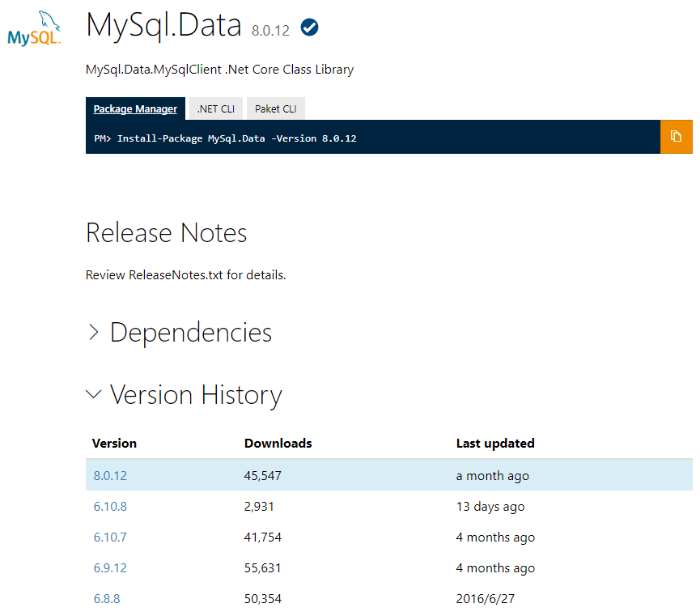Click the verified package checkmark badge
Viewport: 700px width, 616px height.
(x=308, y=27)
